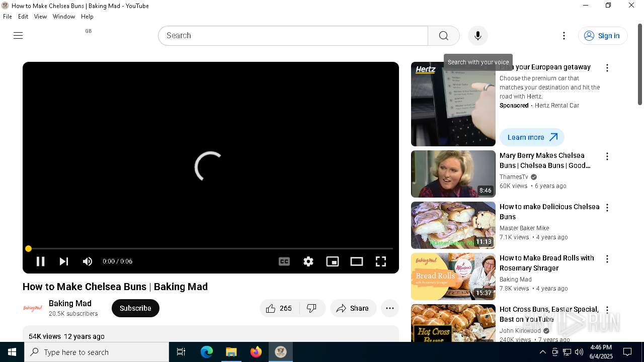Enter full screen mode

coord(381,261)
